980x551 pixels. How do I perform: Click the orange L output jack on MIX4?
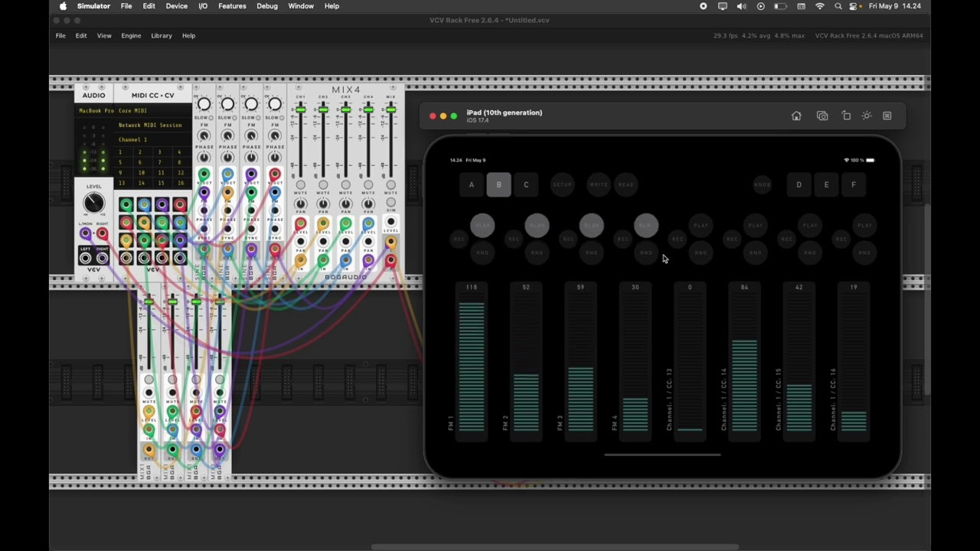pos(391,243)
